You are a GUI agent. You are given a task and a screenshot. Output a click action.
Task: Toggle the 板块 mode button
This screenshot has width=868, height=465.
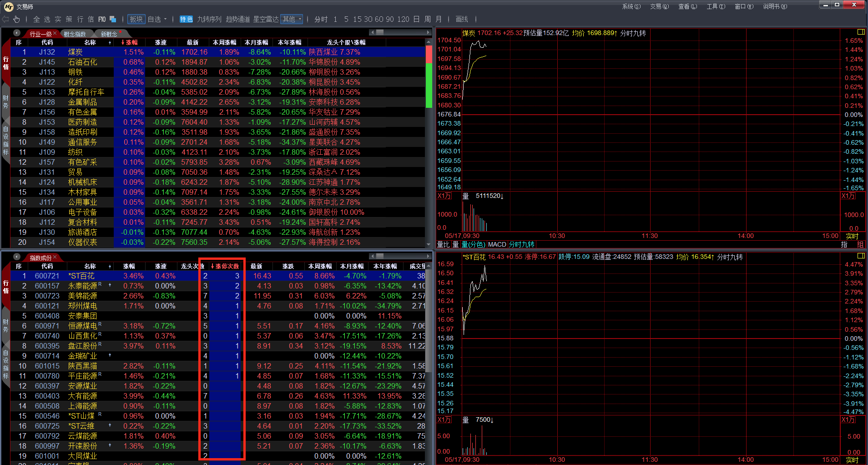[136, 19]
